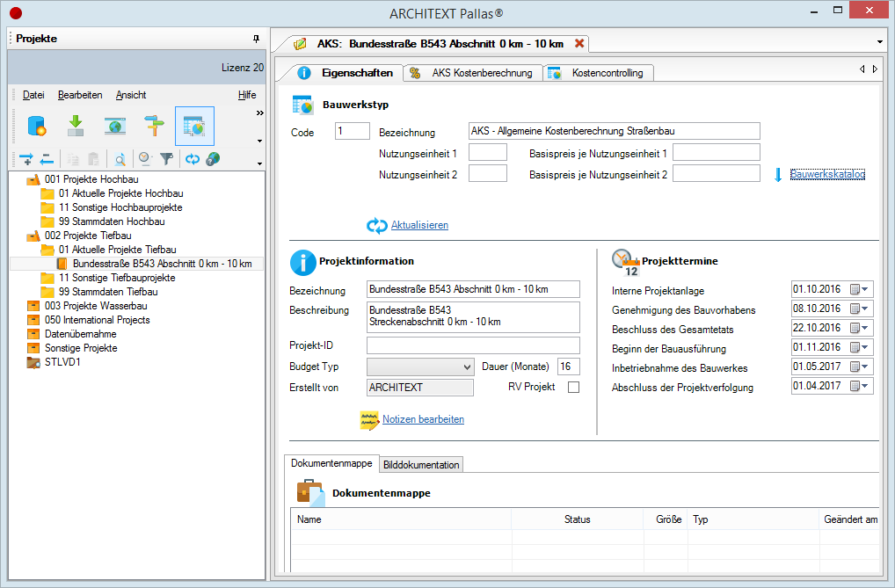Open the document tab list dropdown arrow
Image resolution: width=895 pixels, height=588 pixels.
coord(879,41)
